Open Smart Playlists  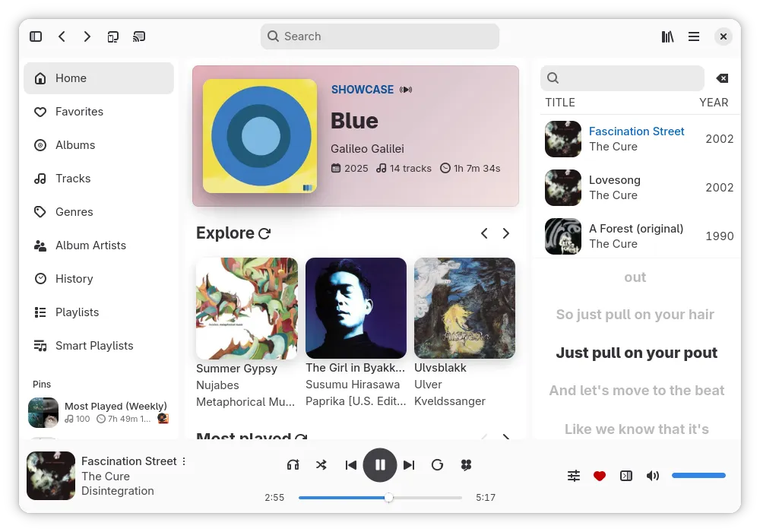pyautogui.click(x=99, y=346)
